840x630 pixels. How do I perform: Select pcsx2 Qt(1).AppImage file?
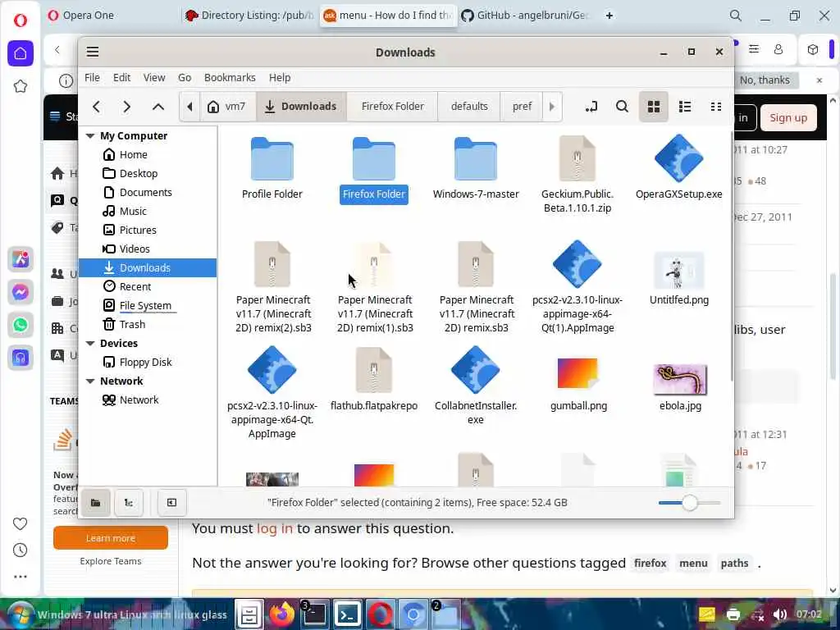coord(577,263)
